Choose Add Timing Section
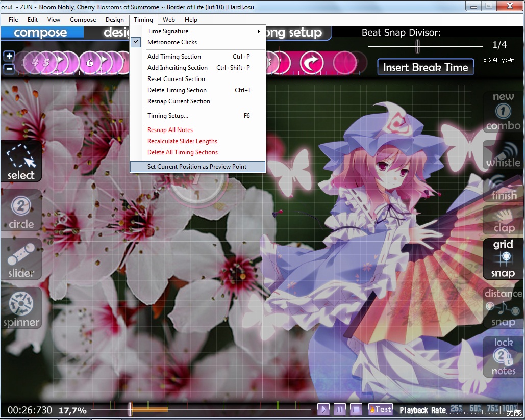 [x=197, y=57]
